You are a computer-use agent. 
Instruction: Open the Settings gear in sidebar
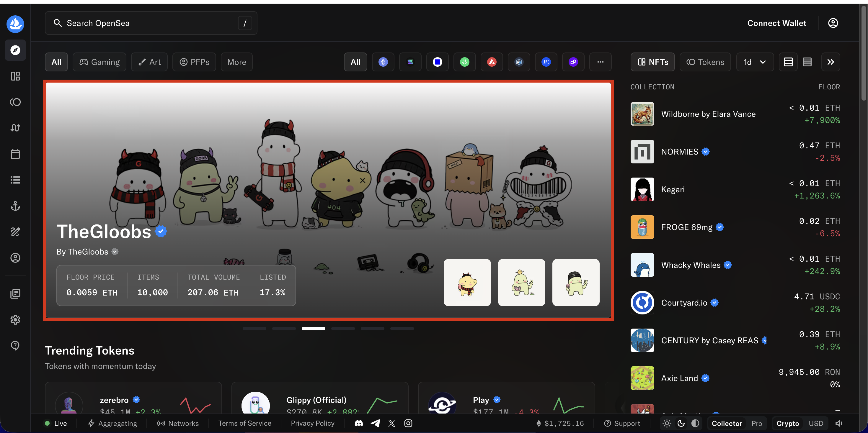coord(15,319)
